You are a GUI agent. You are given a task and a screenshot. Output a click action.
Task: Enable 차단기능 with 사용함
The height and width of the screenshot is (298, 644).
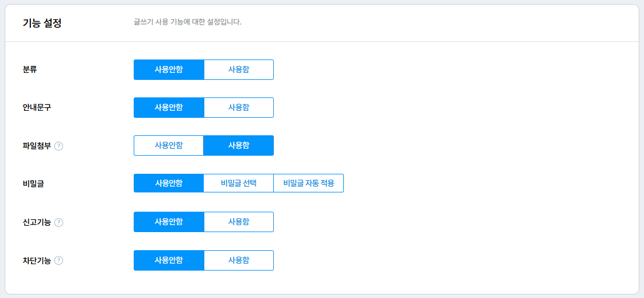[x=239, y=260]
